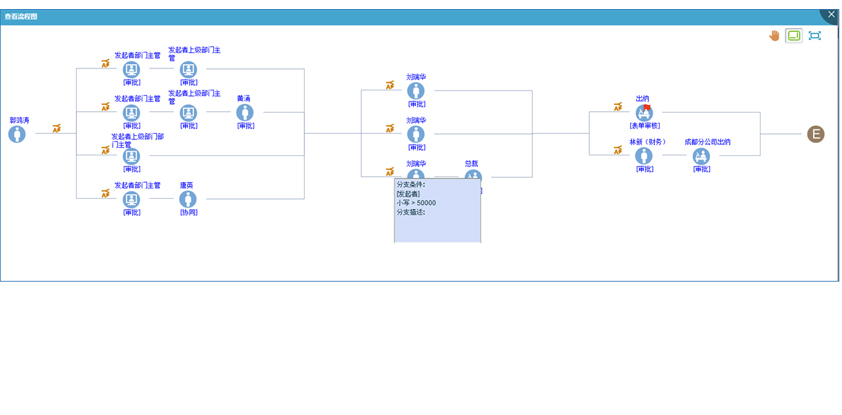Screen dimensions: 842x415
Task: Click 发起者上级部门主管 node just before 黄涌
Action: pos(188,113)
